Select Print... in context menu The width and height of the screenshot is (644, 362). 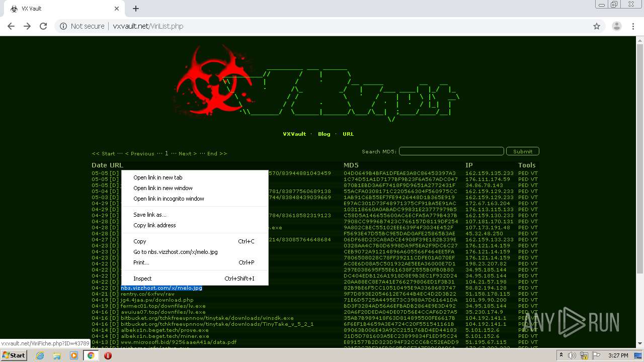coord(195,262)
